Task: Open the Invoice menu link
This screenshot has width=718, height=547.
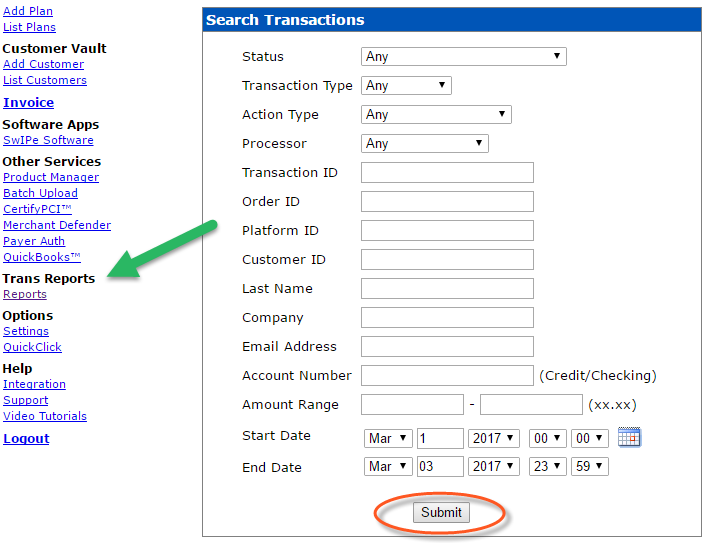Action: (28, 103)
